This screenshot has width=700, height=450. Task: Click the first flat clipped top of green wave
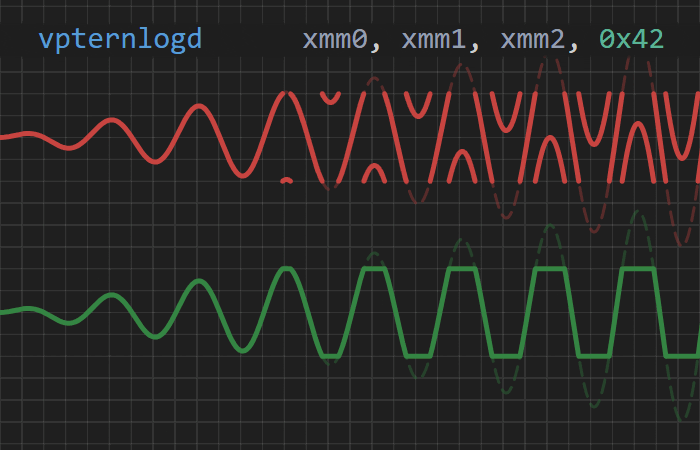pos(374,269)
